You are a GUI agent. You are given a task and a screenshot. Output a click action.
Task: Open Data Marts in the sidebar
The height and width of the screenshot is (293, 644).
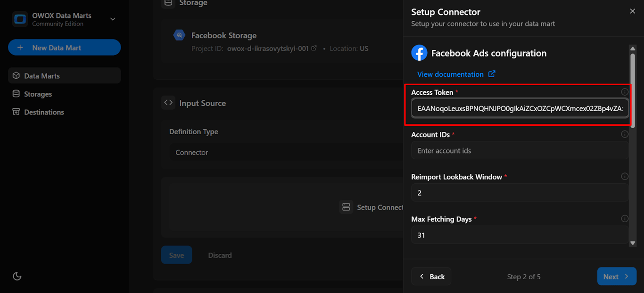tap(65, 75)
